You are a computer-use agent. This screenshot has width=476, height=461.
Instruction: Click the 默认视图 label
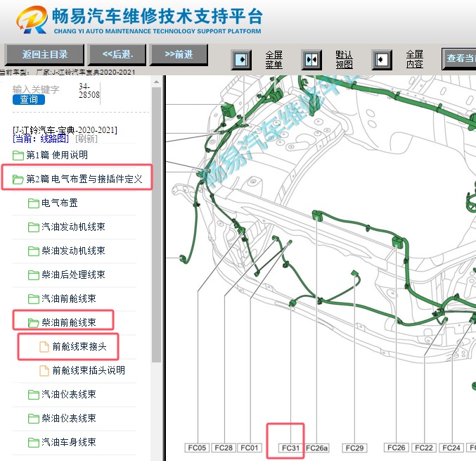click(x=344, y=60)
